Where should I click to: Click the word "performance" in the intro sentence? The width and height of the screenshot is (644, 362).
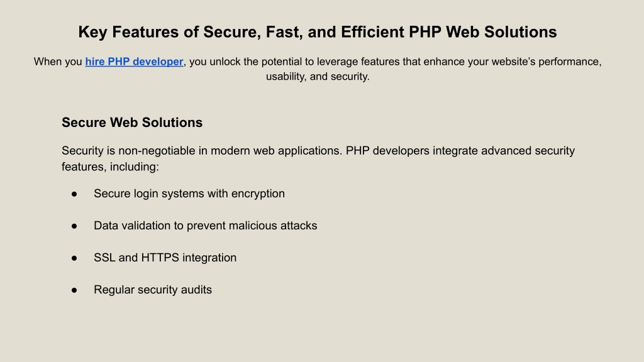(x=571, y=62)
